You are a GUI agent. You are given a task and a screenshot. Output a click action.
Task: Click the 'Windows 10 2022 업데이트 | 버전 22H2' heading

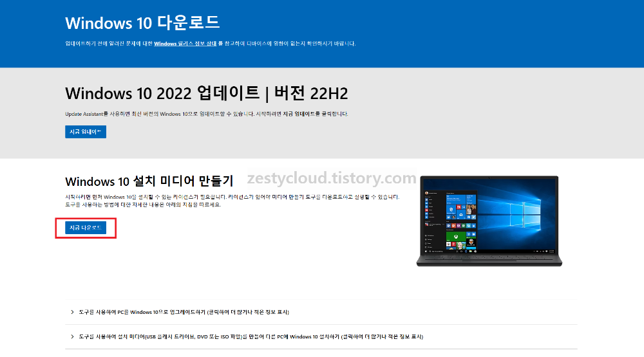click(206, 93)
